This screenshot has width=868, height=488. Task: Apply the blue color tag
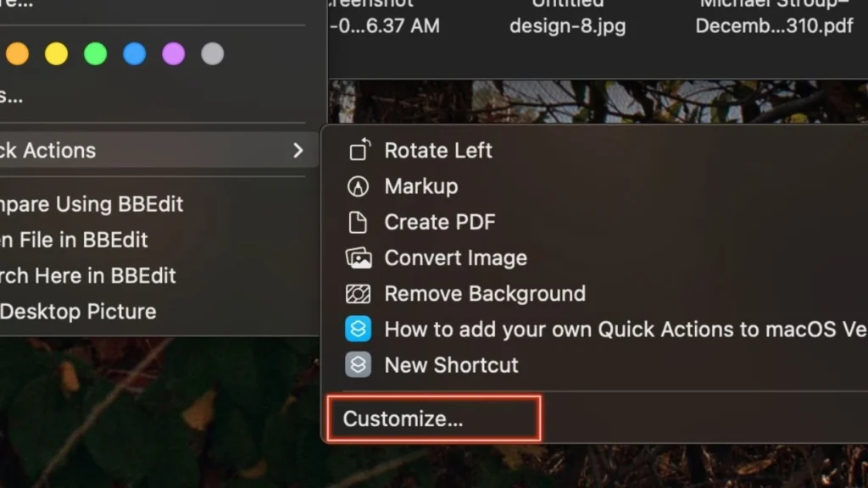[134, 54]
